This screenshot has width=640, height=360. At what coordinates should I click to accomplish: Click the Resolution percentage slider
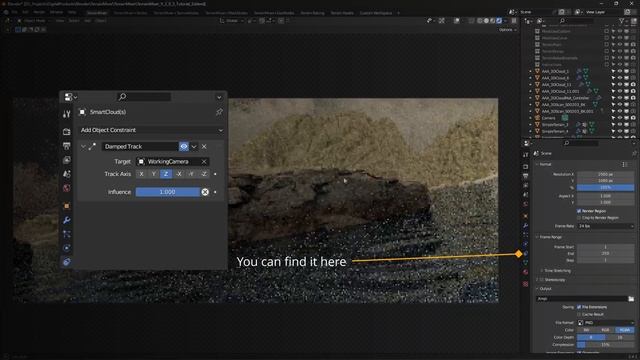point(605,187)
